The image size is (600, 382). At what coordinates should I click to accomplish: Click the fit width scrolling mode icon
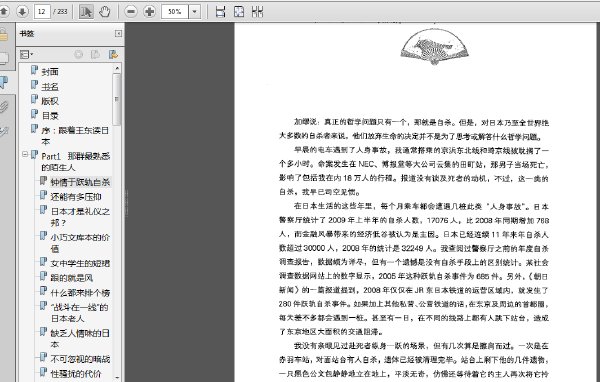[220, 11]
